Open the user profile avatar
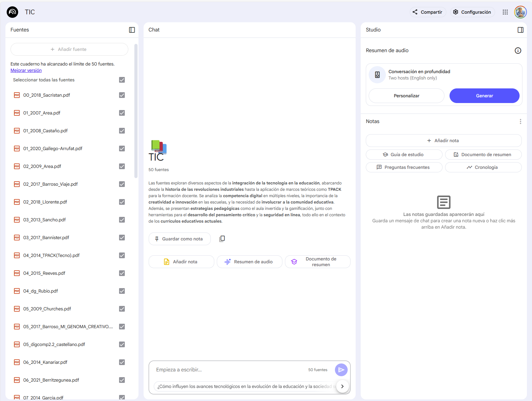 point(520,12)
